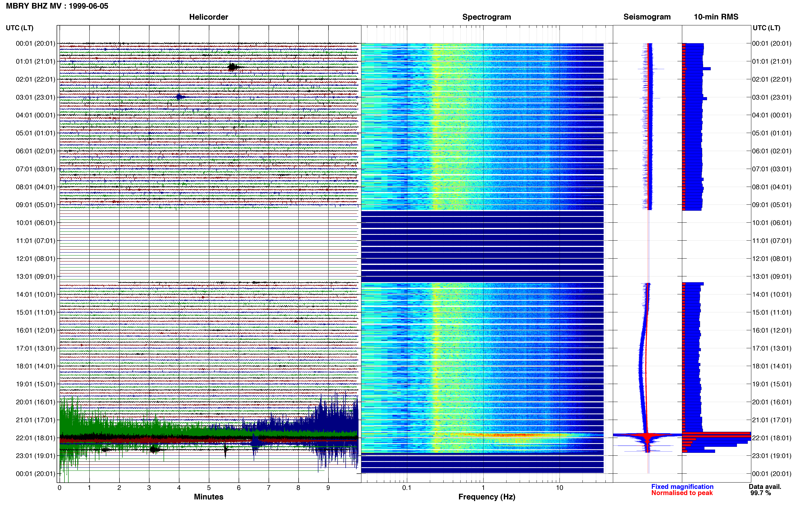The height and width of the screenshot is (508, 812).
Task: Click the MBRY BHZ MV : 1999-06-05 title
Action: [57, 6]
